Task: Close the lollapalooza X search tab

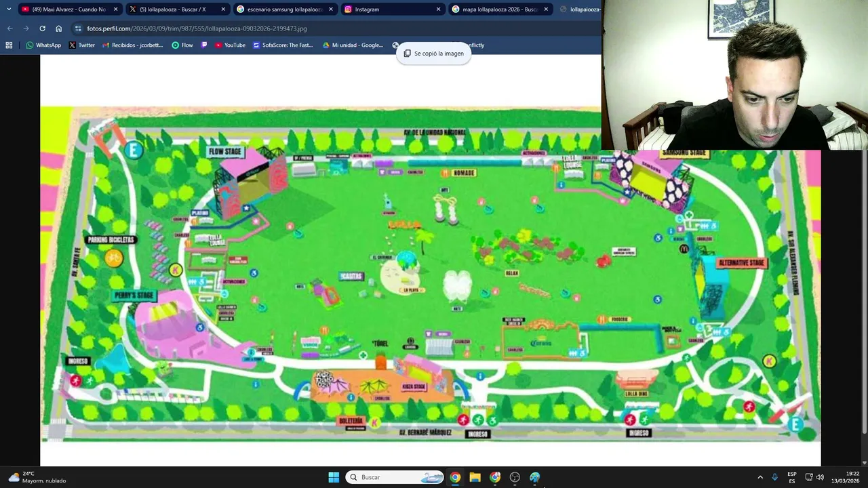Action: click(223, 9)
